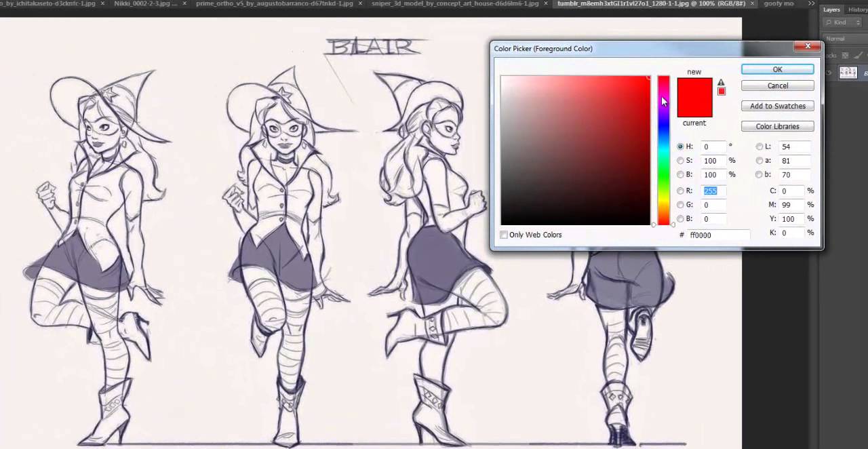Viewport: 868px width, 449px height.
Task: Click the small in-gamut color square
Action: [721, 92]
